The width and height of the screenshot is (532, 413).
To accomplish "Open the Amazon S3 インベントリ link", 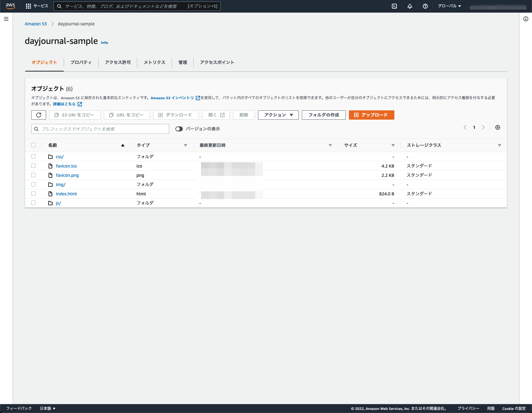I will 172,98.
